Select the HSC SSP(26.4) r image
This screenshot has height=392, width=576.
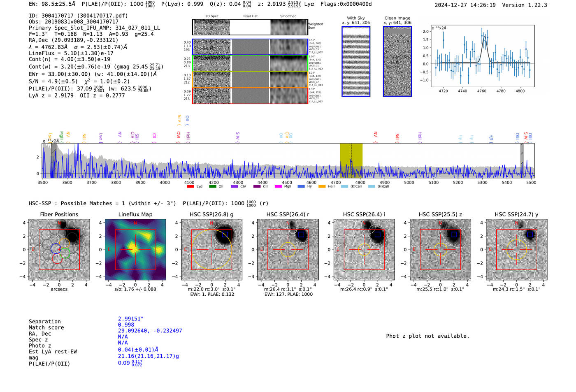click(x=288, y=249)
